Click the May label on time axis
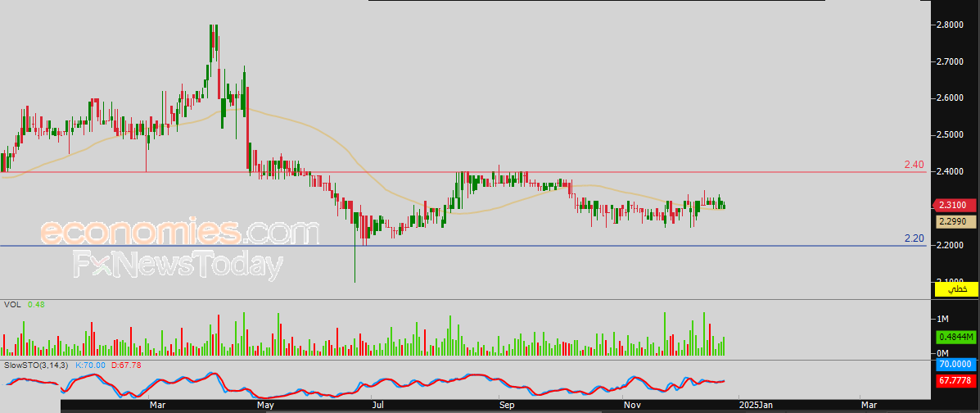This screenshot has height=413, width=980. [265, 406]
